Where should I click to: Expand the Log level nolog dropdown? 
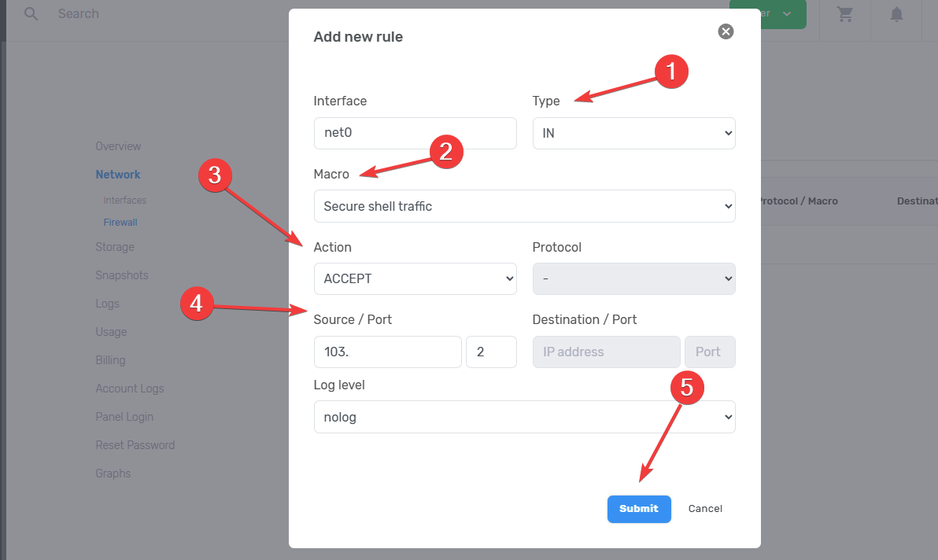(x=524, y=417)
